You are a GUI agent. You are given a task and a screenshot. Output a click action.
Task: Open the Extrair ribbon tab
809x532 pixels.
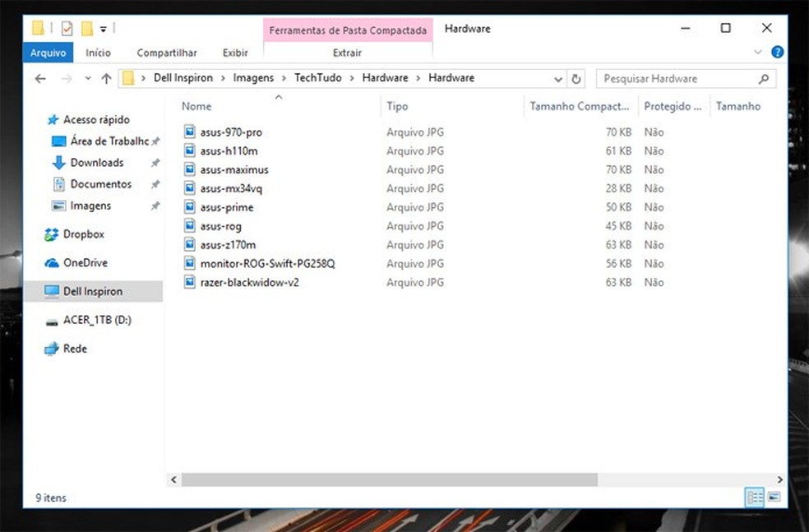coord(347,53)
